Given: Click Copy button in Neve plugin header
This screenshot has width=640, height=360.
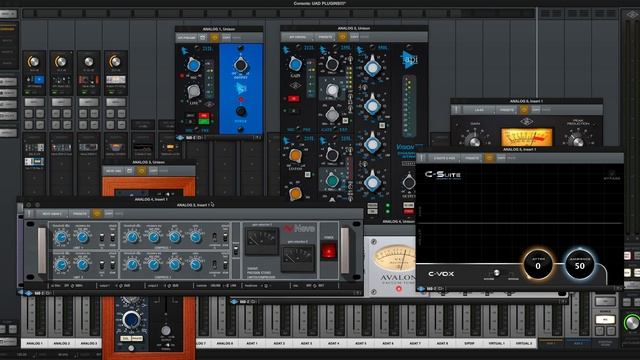Looking at the screenshot, I should coord(109,213).
